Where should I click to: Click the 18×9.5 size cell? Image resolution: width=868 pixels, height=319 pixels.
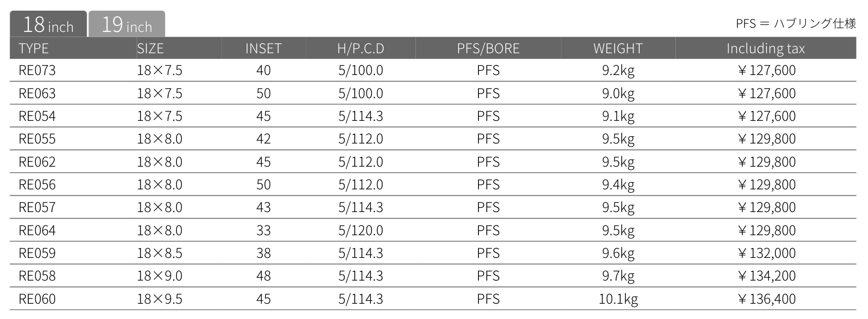pyautogui.click(x=159, y=299)
